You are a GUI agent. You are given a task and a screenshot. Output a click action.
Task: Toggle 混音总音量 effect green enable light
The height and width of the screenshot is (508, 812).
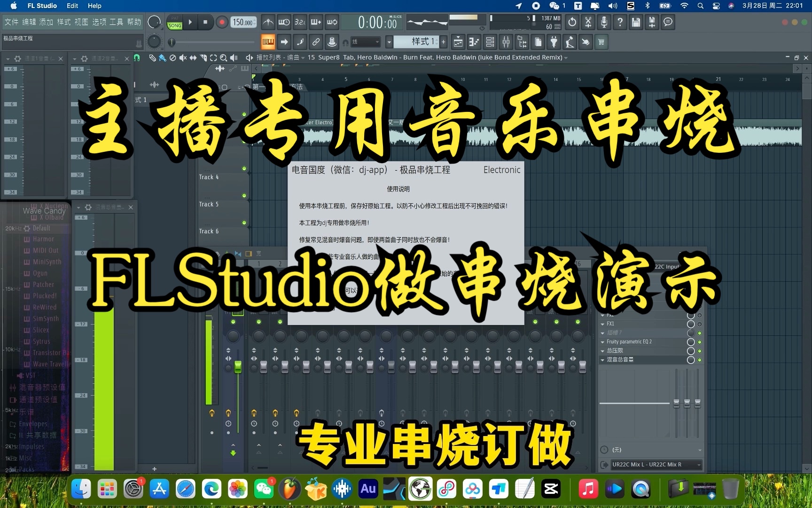tap(700, 360)
